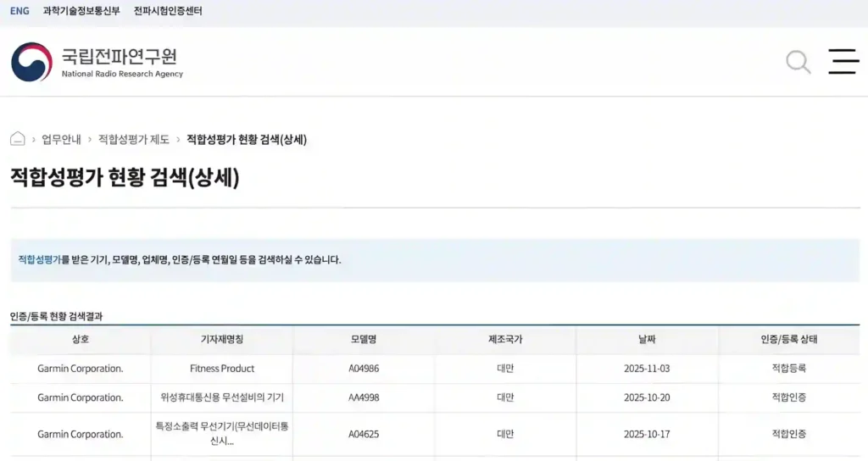The width and height of the screenshot is (868, 461).
Task: Select date 2025-10-17
Action: point(647,434)
